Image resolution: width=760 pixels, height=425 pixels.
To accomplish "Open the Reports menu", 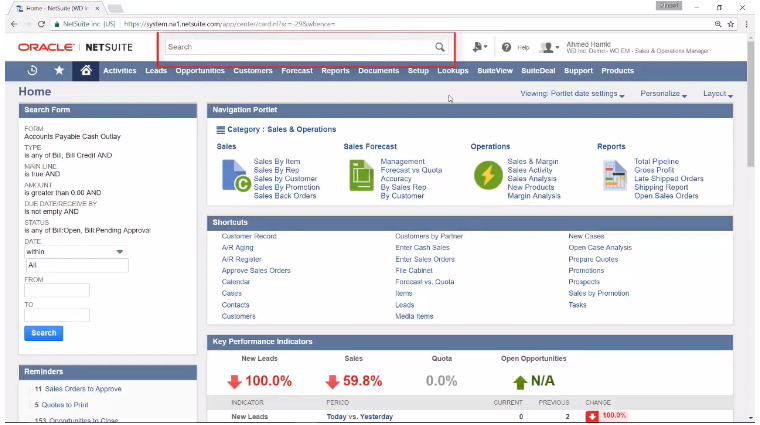I will pos(335,71).
